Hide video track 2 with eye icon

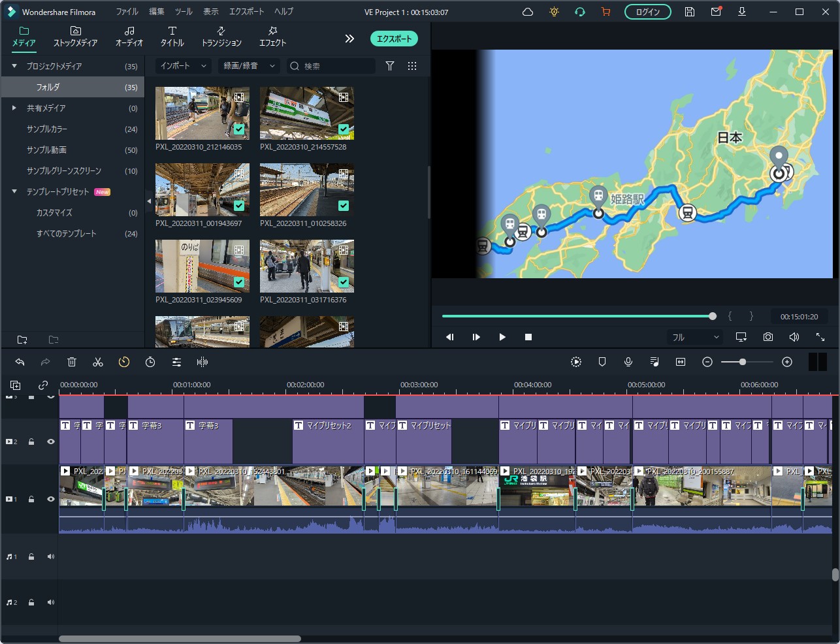coord(50,442)
